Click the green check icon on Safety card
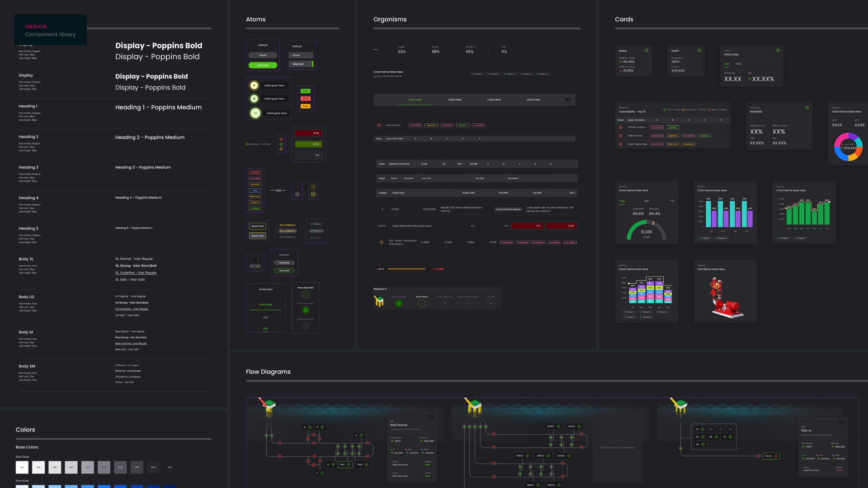This screenshot has height=488, width=868. 646,51
